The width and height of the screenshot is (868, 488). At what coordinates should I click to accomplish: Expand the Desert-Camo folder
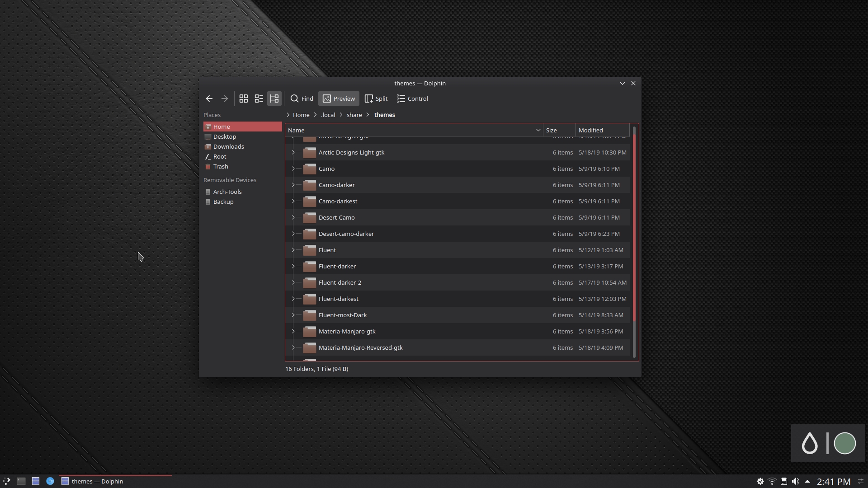click(x=293, y=217)
